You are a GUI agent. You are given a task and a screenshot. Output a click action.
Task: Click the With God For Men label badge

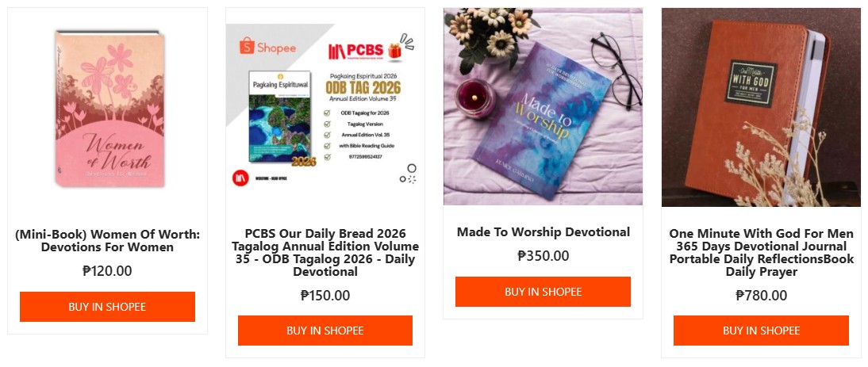pyautogui.click(x=750, y=83)
